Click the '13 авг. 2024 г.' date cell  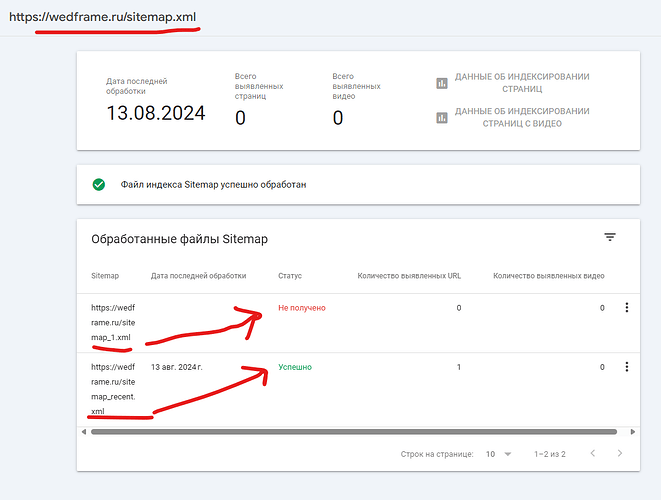click(177, 367)
